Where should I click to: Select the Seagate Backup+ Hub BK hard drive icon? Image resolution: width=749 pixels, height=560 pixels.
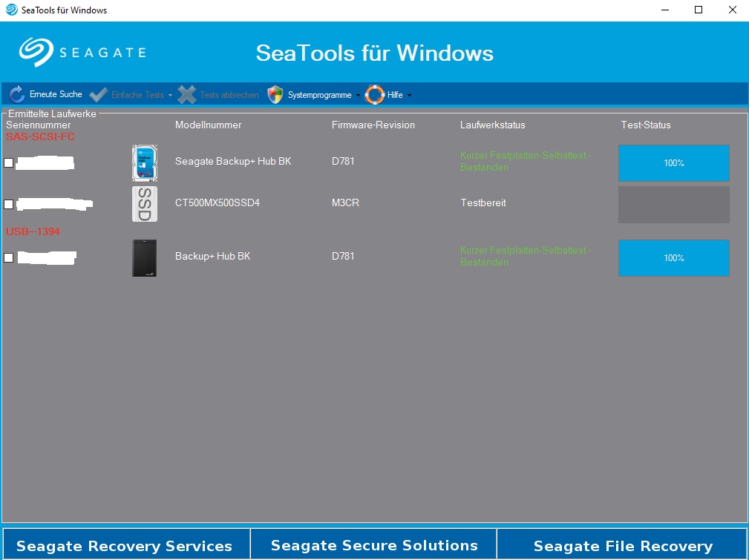coord(144,162)
